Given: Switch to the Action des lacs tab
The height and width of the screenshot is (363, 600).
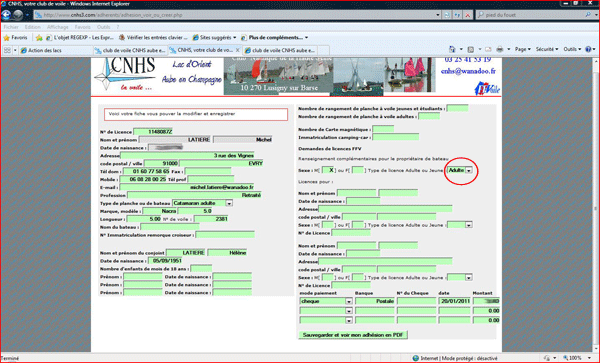Looking at the screenshot, I should click(55, 50).
